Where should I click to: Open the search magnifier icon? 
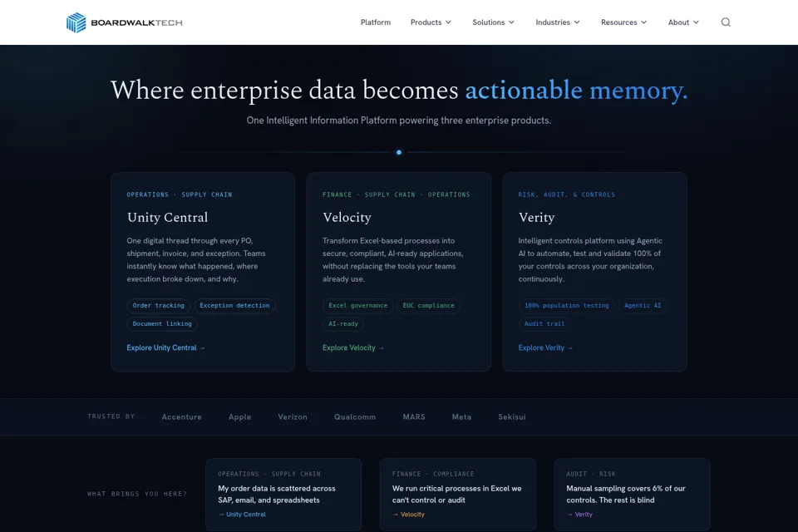[726, 22]
